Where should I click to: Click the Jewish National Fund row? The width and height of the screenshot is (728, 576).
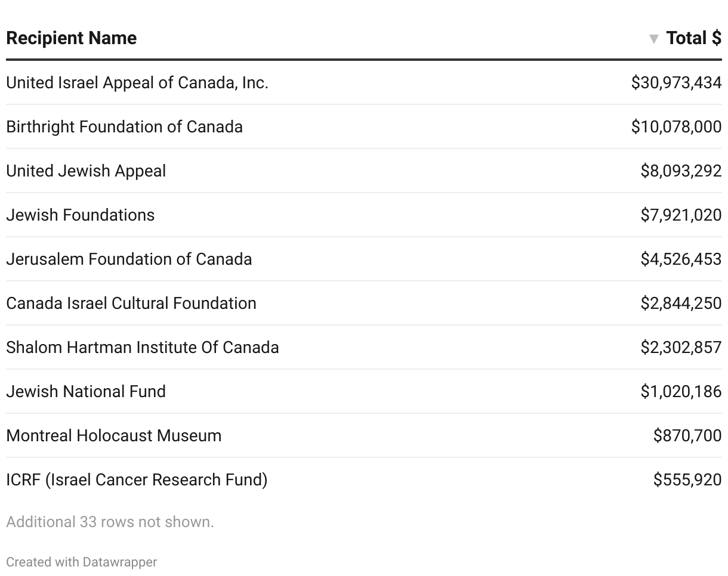pyautogui.click(x=86, y=391)
